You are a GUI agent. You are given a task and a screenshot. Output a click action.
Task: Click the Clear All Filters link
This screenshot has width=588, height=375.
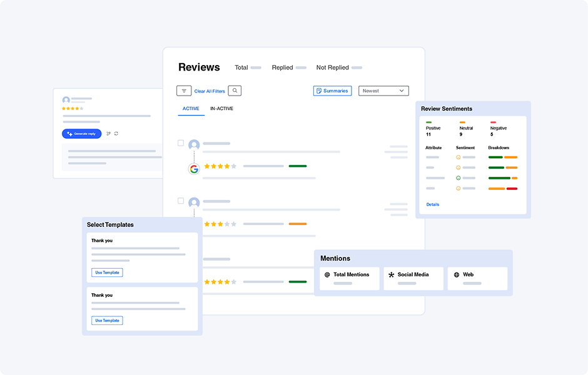coord(210,91)
